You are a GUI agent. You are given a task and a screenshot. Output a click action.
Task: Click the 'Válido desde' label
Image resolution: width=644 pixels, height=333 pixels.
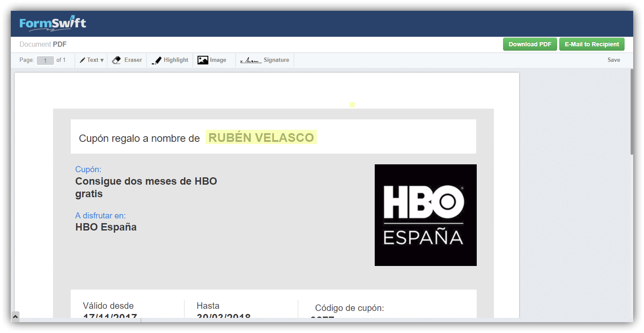[108, 306]
